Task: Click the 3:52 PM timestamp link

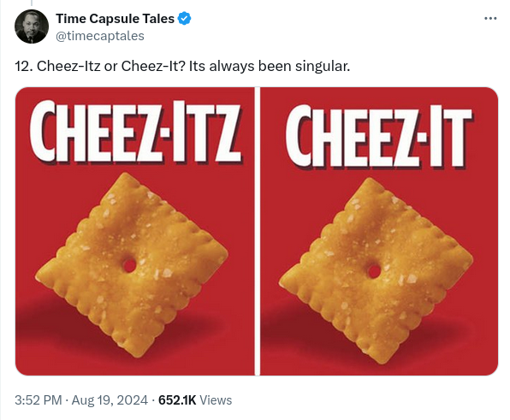Action: tap(39, 400)
